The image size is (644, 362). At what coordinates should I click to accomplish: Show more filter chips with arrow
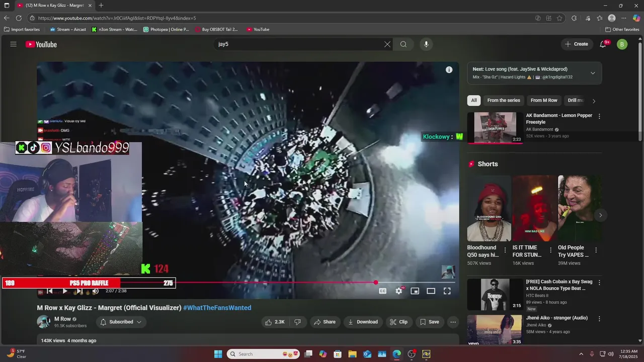pyautogui.click(x=594, y=101)
